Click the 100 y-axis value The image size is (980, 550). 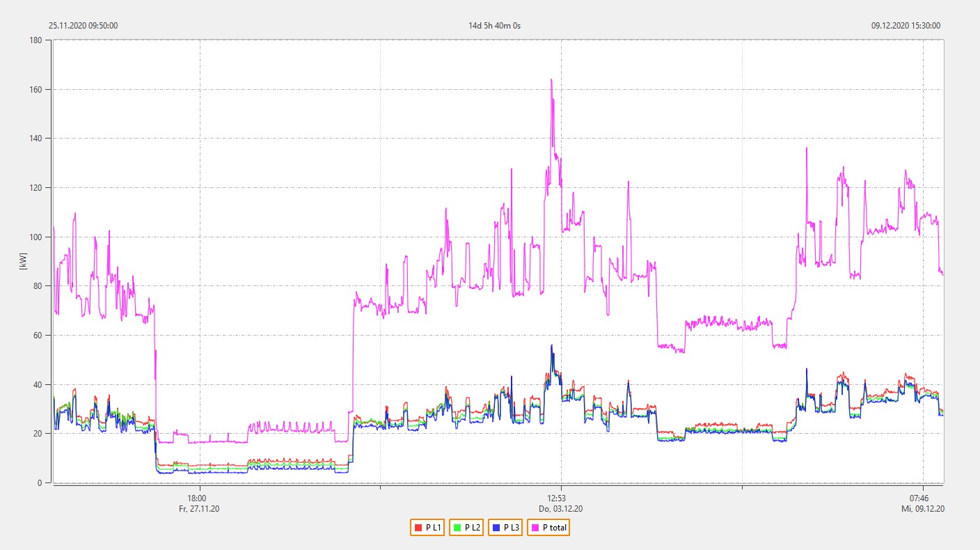click(x=37, y=237)
